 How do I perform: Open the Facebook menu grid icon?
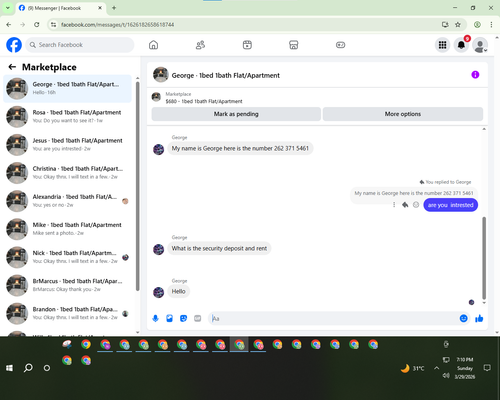point(442,45)
